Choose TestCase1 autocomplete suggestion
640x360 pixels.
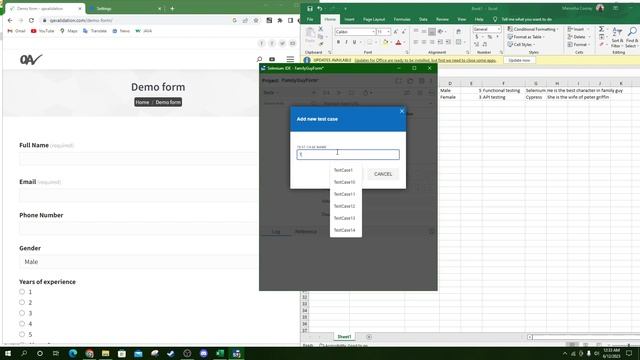(346, 170)
